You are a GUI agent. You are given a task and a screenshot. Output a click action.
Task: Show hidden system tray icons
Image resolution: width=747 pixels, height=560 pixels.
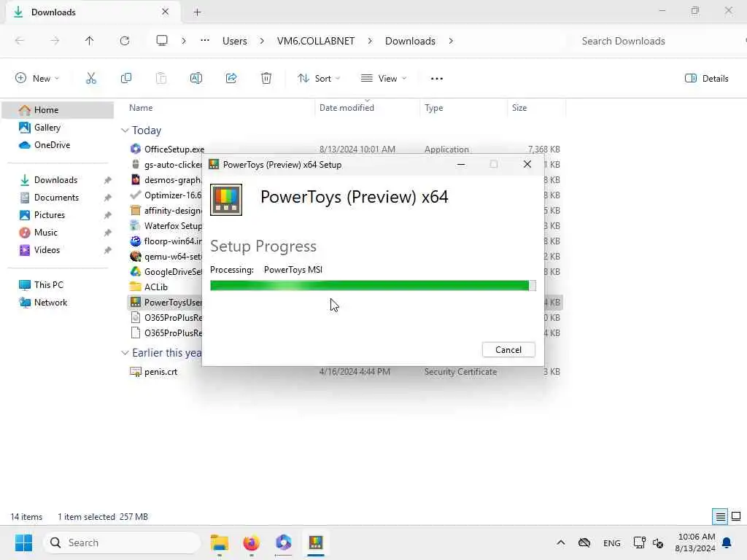pyautogui.click(x=561, y=542)
